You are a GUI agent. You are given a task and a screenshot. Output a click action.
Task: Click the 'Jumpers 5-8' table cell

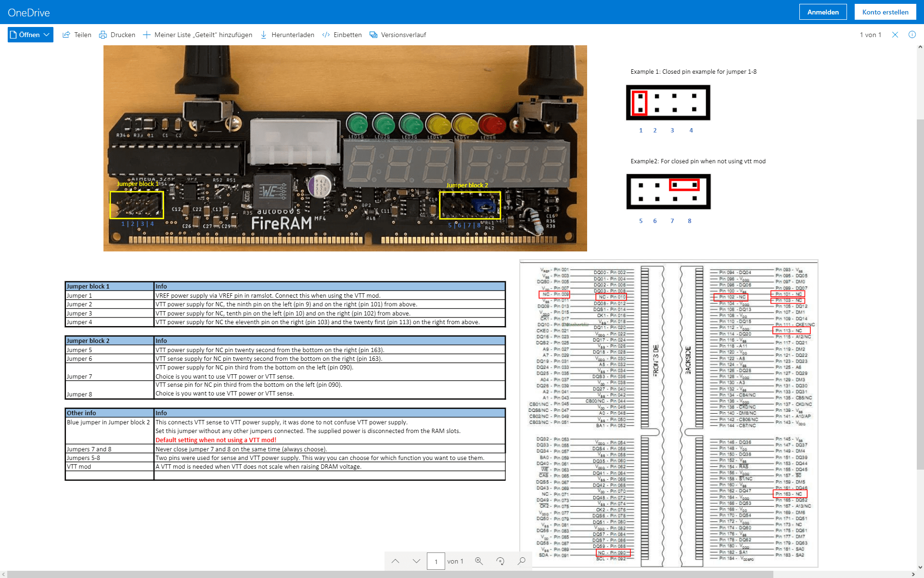coord(110,458)
